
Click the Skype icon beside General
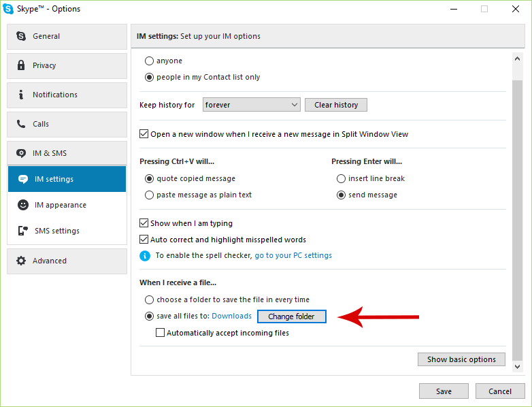(x=21, y=36)
